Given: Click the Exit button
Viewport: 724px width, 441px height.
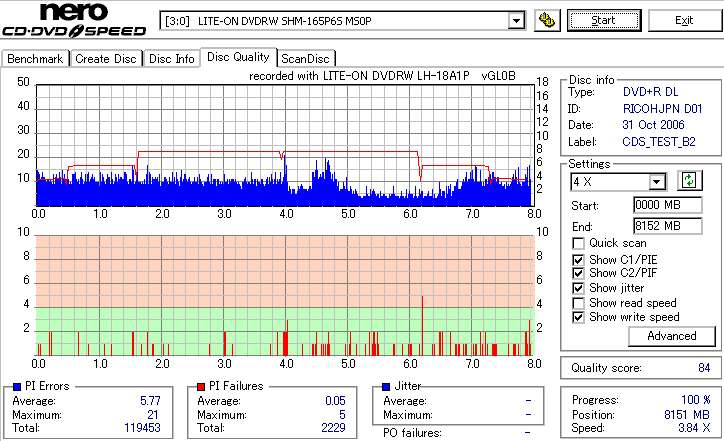Looking at the screenshot, I should tap(684, 20).
